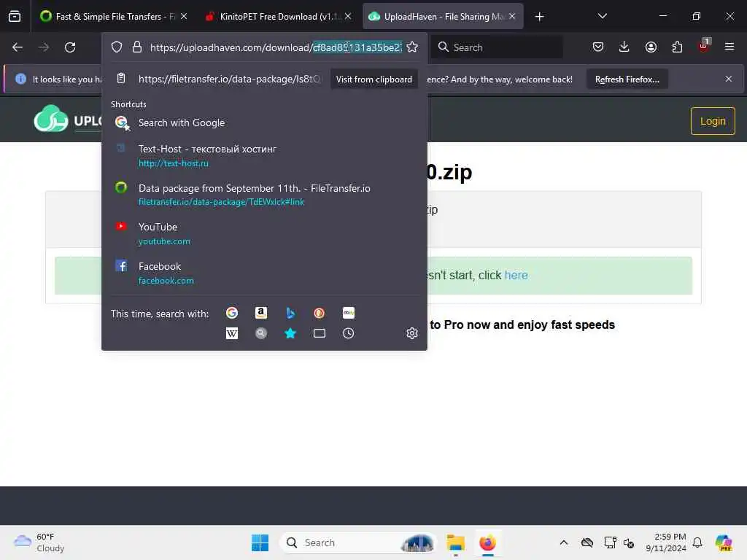This screenshot has height=560, width=747.
Task: Close the KinitoPET Free Download tab
Action: [348, 16]
